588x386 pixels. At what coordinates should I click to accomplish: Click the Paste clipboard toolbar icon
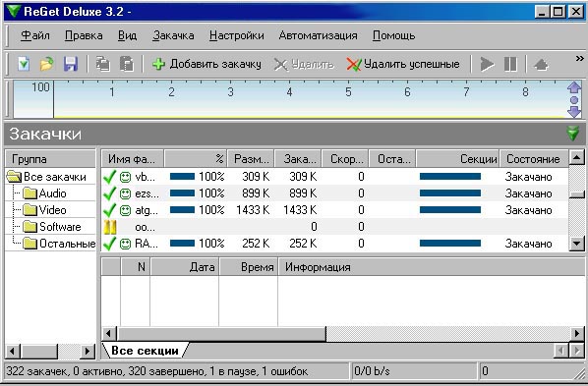tap(127, 64)
